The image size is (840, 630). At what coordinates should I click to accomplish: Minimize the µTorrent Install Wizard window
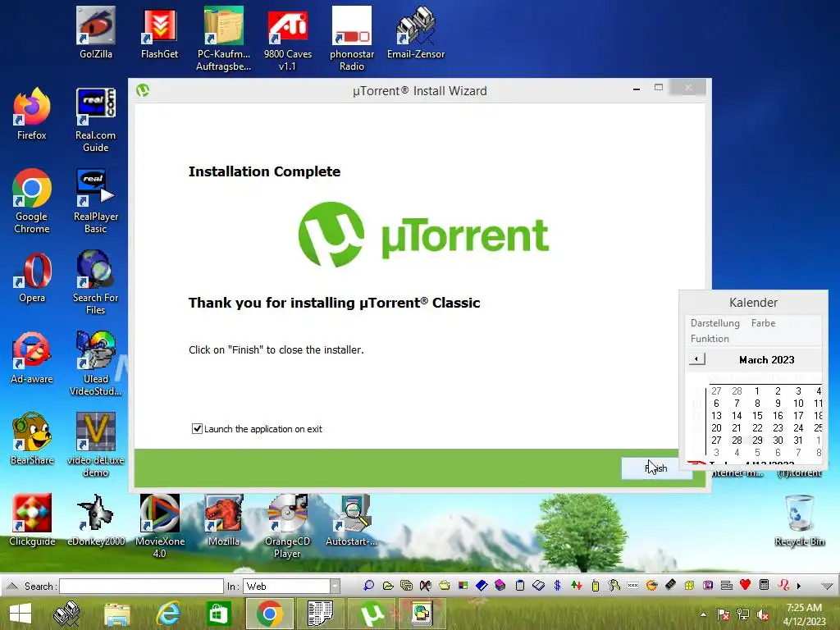[637, 89]
